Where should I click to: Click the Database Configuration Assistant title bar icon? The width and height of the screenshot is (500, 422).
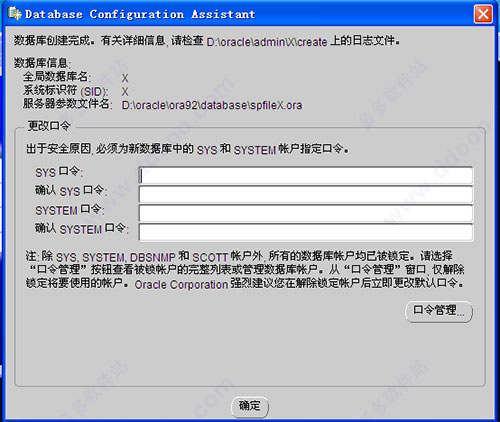click(x=15, y=14)
